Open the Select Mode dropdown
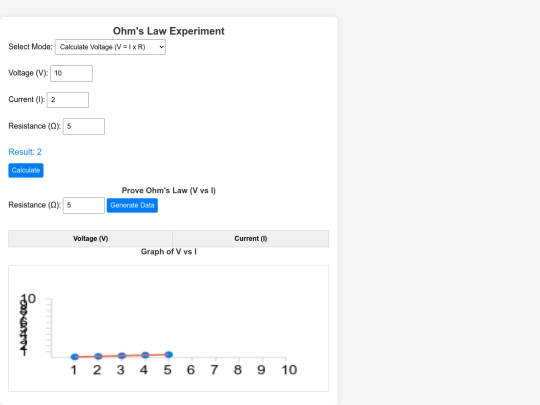540x405 pixels. point(110,47)
